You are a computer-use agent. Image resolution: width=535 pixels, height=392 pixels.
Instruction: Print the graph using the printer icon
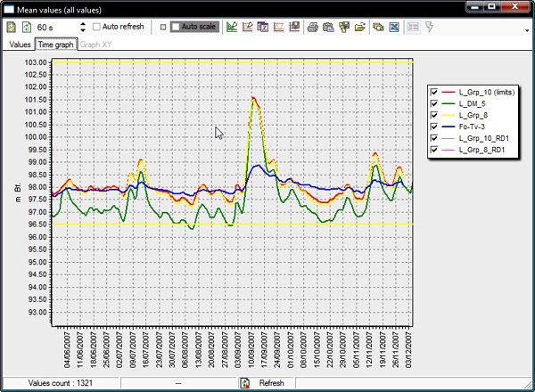(313, 27)
